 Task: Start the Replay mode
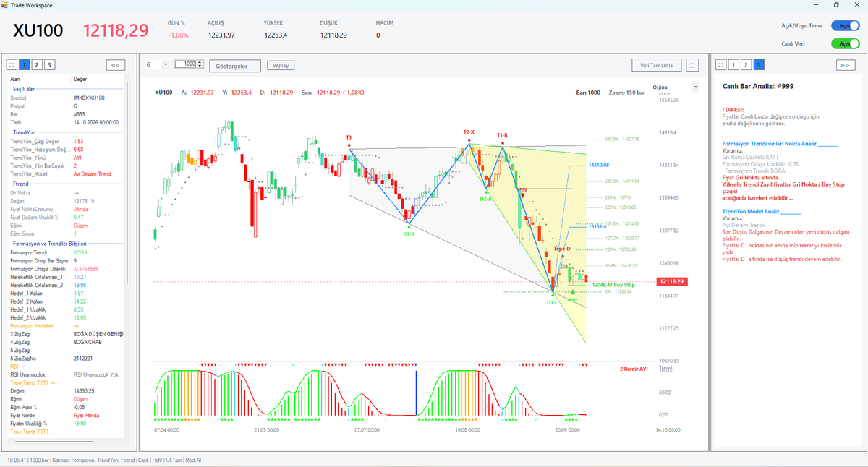pos(281,65)
